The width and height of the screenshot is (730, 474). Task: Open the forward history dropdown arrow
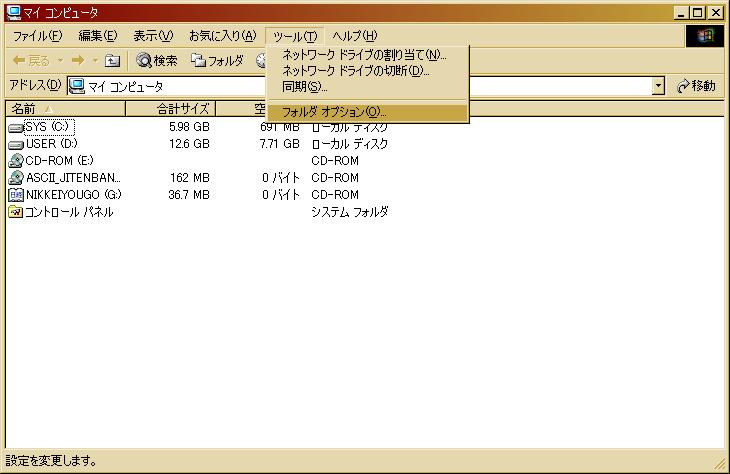[95, 61]
